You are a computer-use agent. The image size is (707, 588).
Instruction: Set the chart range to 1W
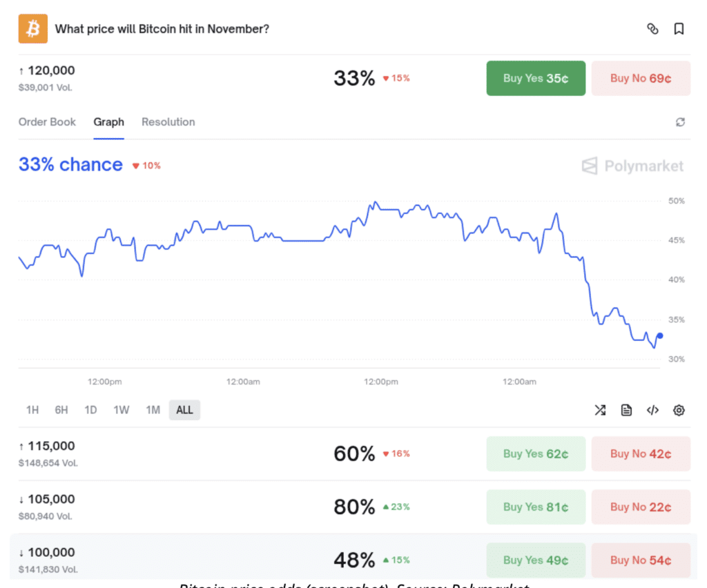[122, 410]
